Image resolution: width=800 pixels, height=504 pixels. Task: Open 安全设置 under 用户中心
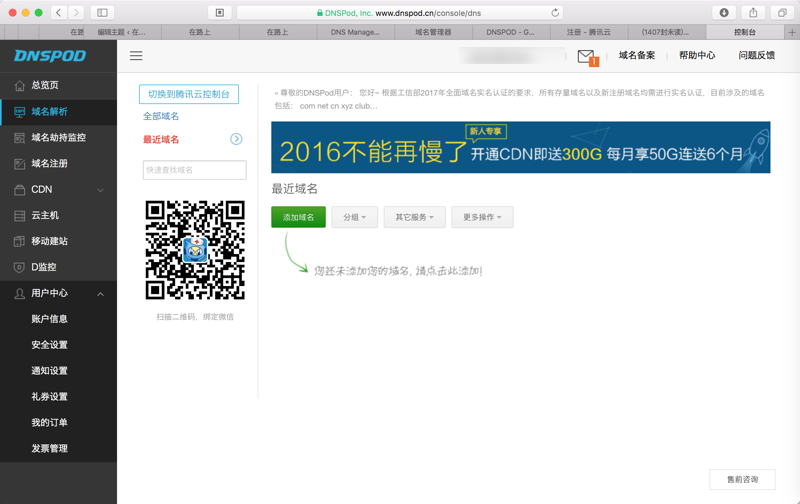coord(49,345)
